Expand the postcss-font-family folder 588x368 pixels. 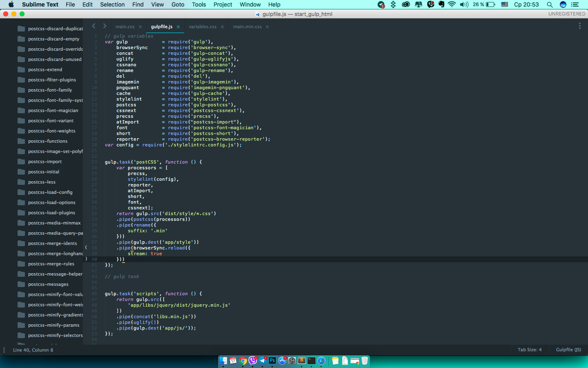pos(45,90)
